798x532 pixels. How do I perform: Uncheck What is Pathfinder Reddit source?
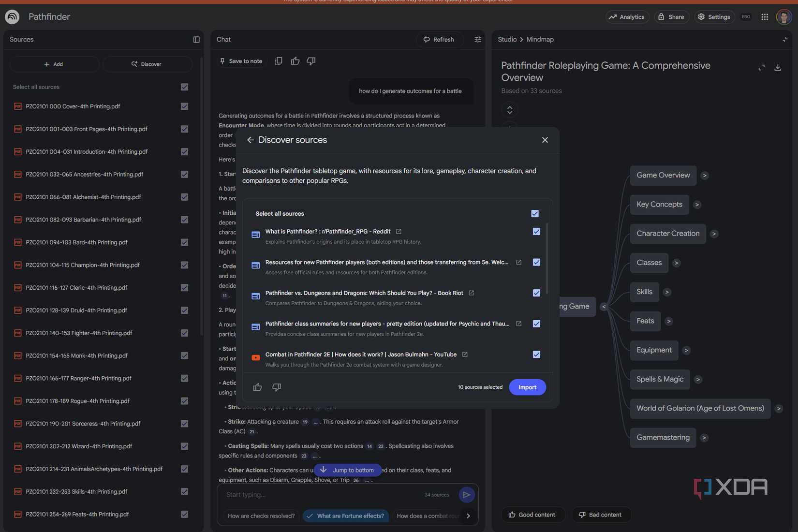point(536,231)
